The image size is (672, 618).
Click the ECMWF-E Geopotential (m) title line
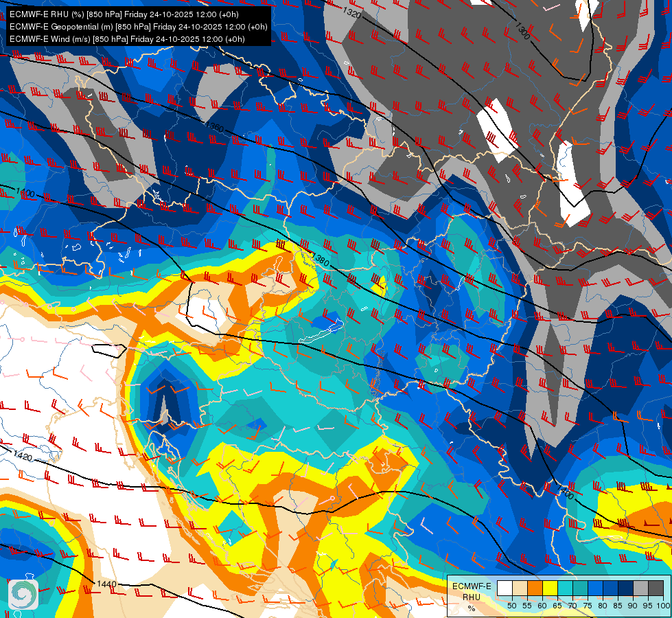pos(139,27)
